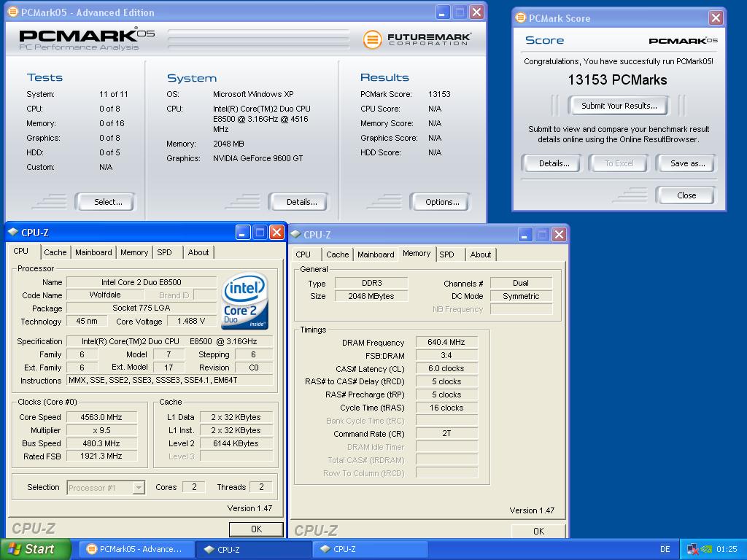Minimize the PCMark05 main window

[x=443, y=12]
